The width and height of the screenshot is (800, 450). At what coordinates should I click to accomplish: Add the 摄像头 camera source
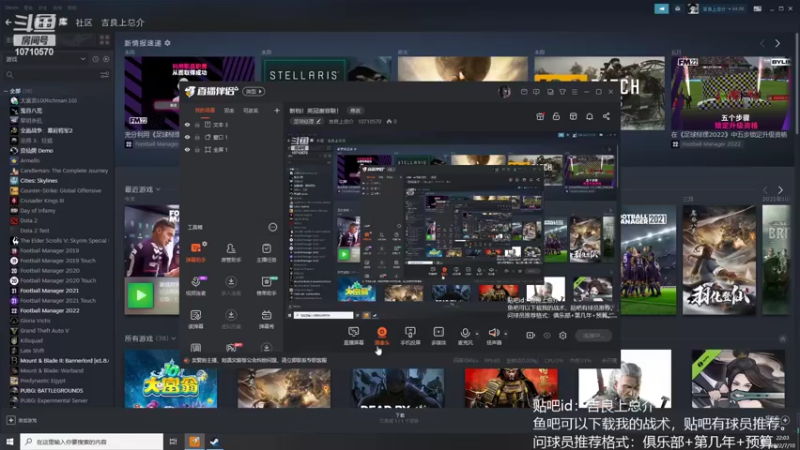tap(382, 336)
